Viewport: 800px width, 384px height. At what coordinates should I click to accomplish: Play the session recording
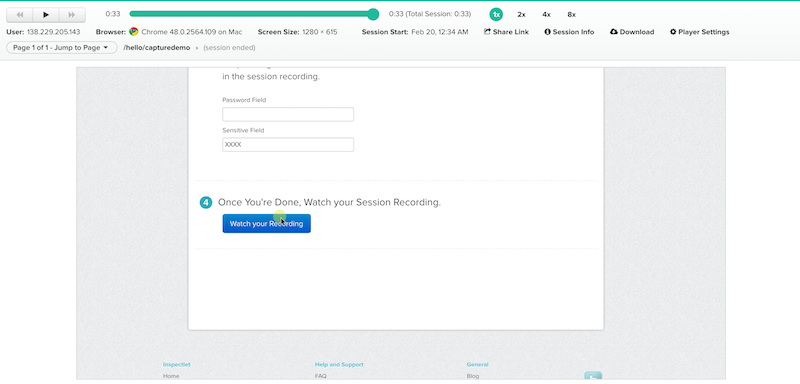46,15
